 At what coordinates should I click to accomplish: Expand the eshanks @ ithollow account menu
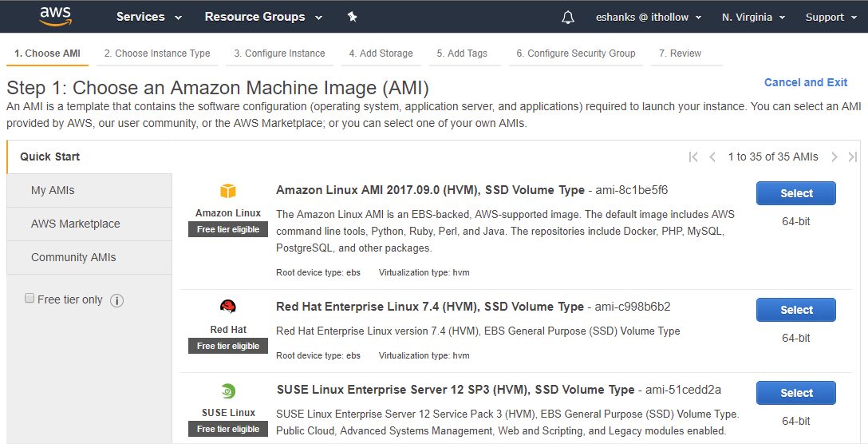point(648,17)
